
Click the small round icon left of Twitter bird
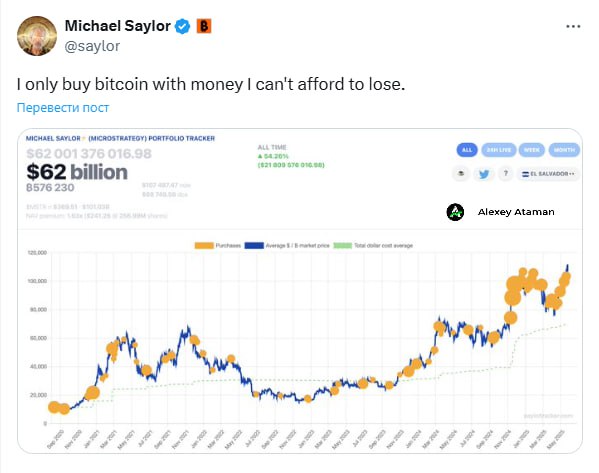coord(461,174)
